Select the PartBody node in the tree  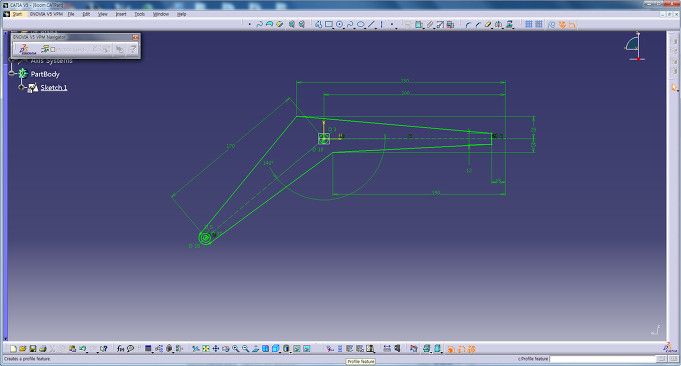pyautogui.click(x=45, y=74)
